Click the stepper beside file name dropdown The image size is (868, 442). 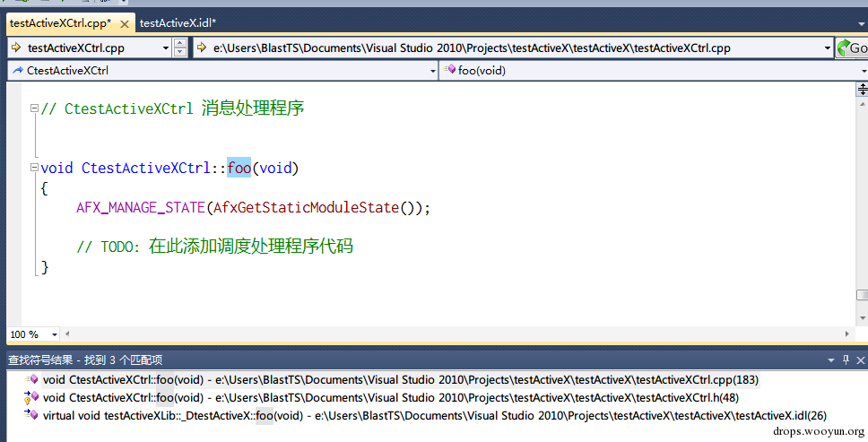point(180,48)
